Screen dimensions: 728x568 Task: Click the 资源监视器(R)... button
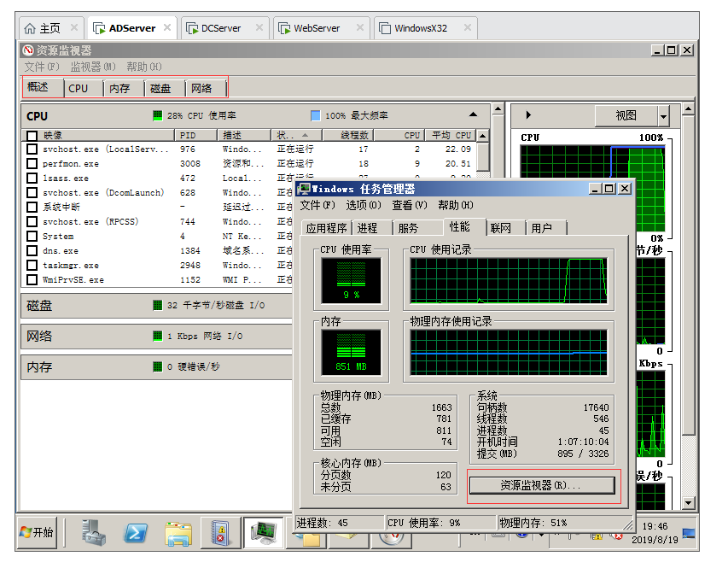[x=541, y=485]
